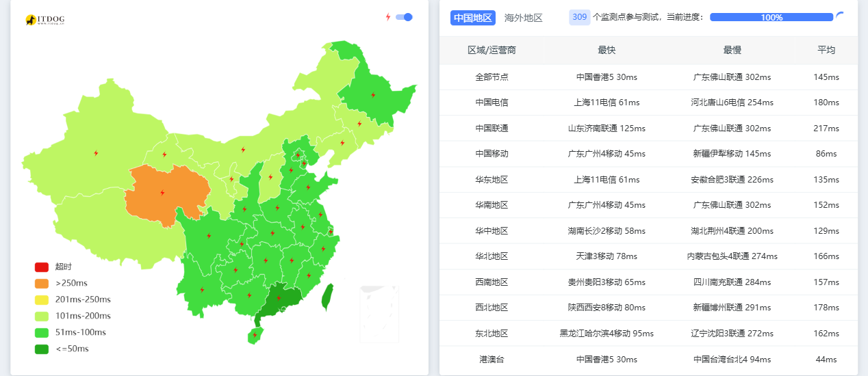Select the 华北地区 row label
The height and width of the screenshot is (376, 868).
492,256
